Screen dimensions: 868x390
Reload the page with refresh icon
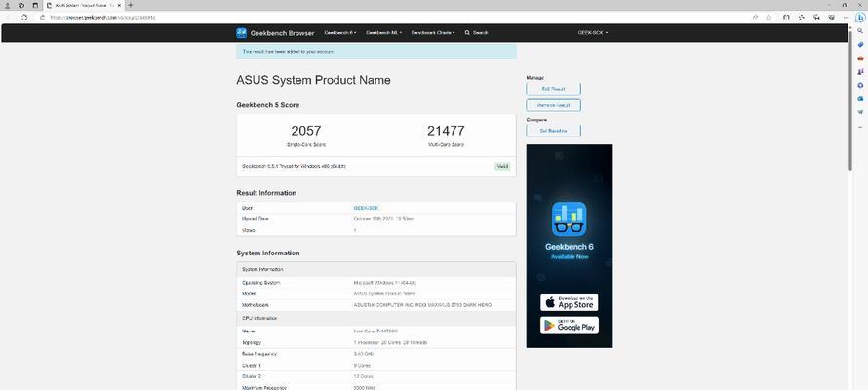(24, 18)
